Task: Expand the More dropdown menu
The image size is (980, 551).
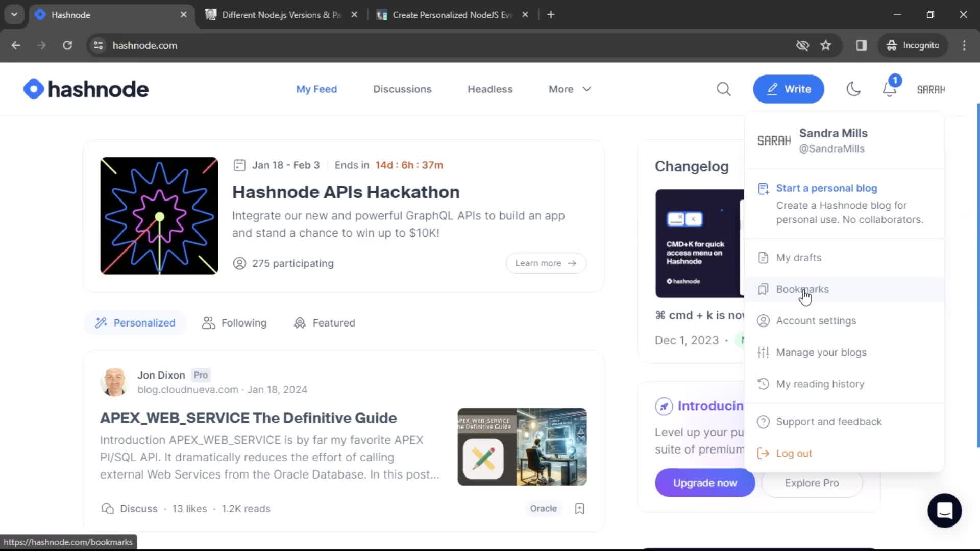Action: point(570,89)
